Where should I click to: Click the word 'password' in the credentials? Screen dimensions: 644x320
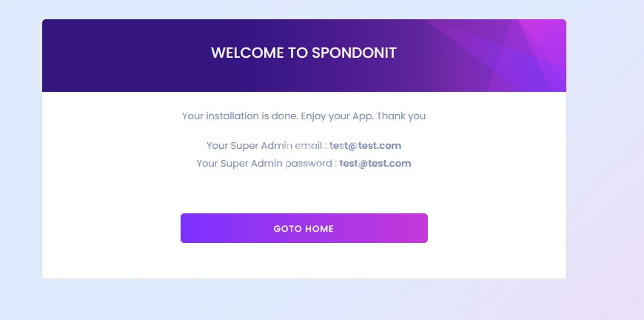click(x=309, y=164)
